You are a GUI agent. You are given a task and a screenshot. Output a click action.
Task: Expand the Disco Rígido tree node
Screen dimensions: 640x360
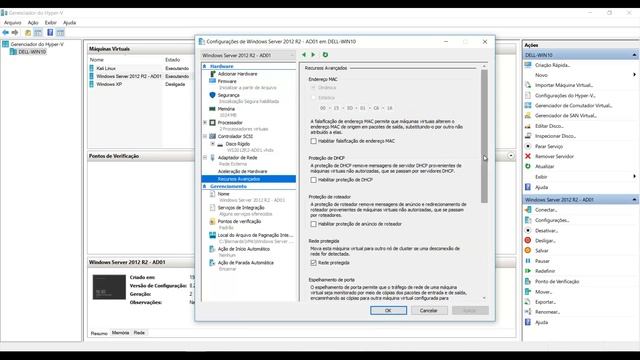tap(213, 144)
